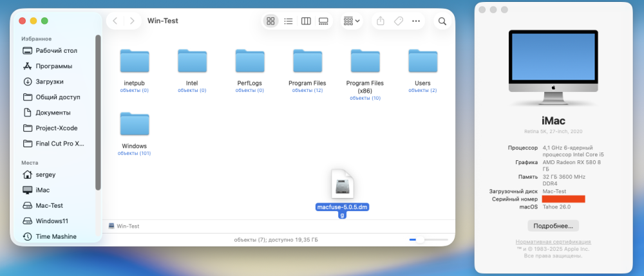Click the Tags toolbar icon
Viewport: 644px width, 276px height.
click(x=399, y=21)
